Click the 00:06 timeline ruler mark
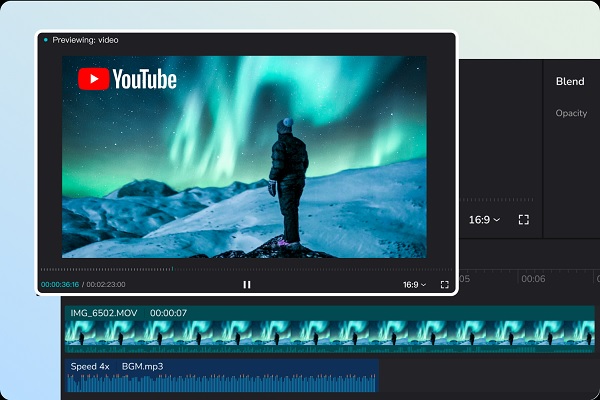This screenshot has height=400, width=600. [533, 279]
